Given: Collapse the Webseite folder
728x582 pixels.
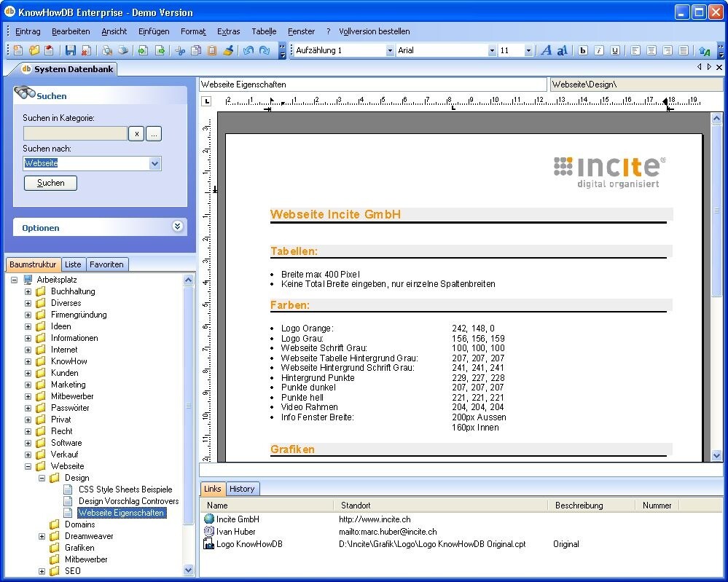Looking at the screenshot, I should coord(28,466).
